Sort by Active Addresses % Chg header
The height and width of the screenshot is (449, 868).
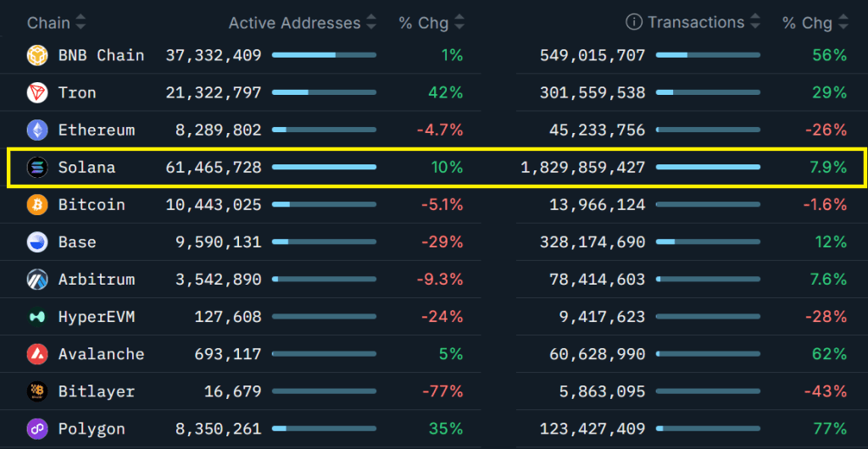(431, 23)
